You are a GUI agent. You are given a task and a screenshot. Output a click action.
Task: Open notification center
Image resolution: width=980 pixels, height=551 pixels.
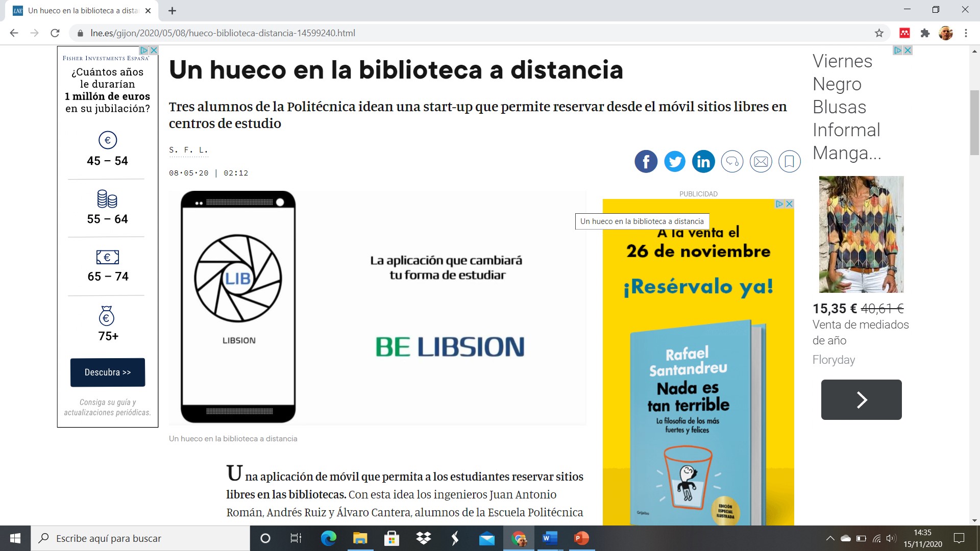(959, 538)
